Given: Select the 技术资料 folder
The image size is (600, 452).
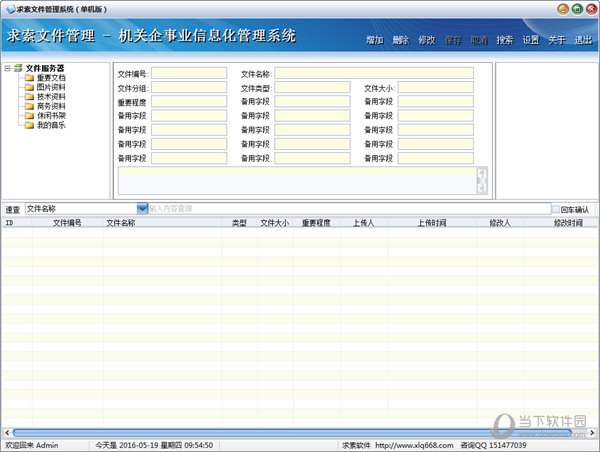Looking at the screenshot, I should pos(51,97).
